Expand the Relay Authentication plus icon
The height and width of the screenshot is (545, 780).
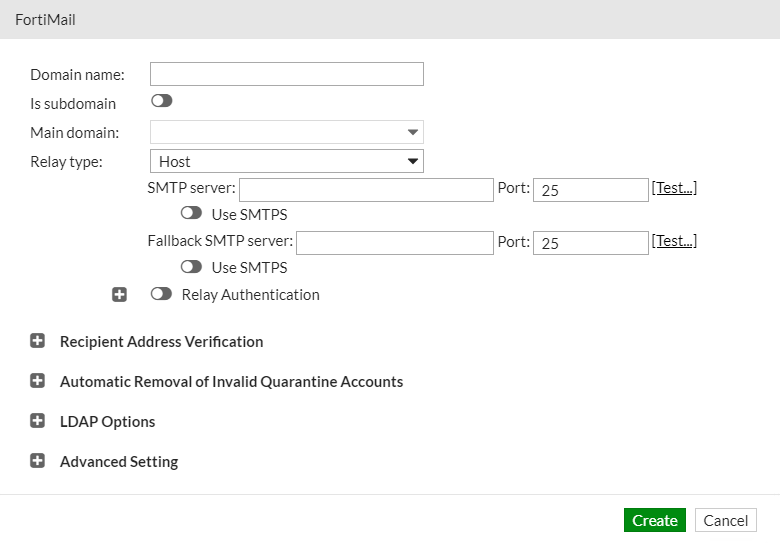pos(120,295)
